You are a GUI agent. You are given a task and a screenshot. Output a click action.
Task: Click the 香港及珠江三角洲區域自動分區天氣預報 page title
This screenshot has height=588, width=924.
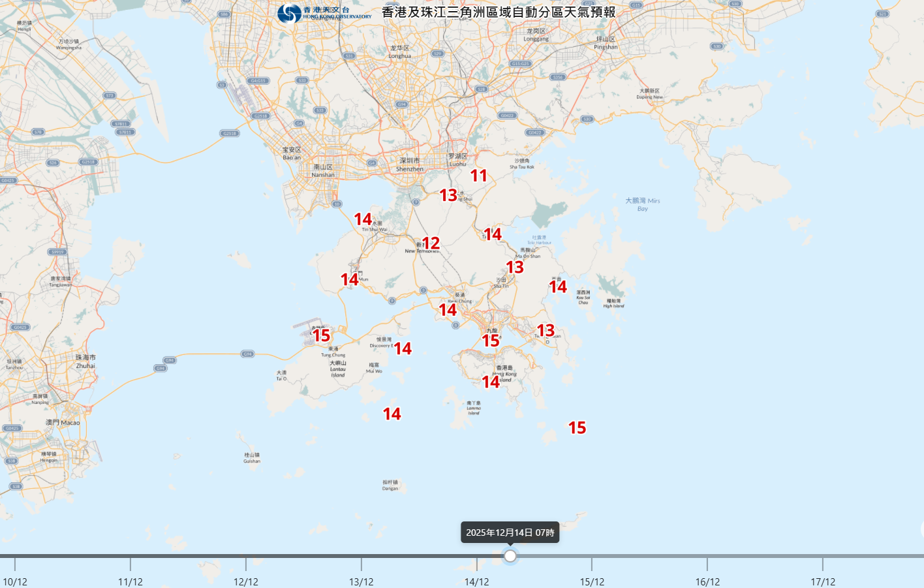pos(499,12)
